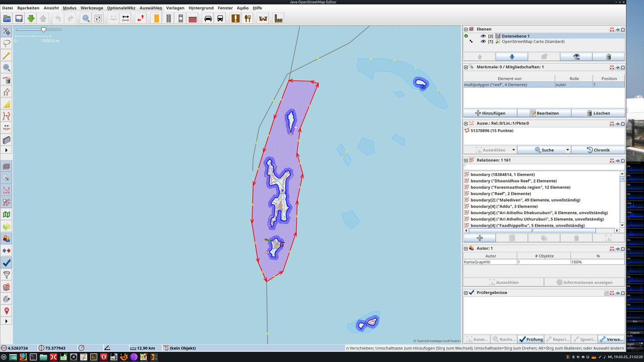
Task: Open the search magnifier in the top toolbar
Action: (x=86, y=19)
